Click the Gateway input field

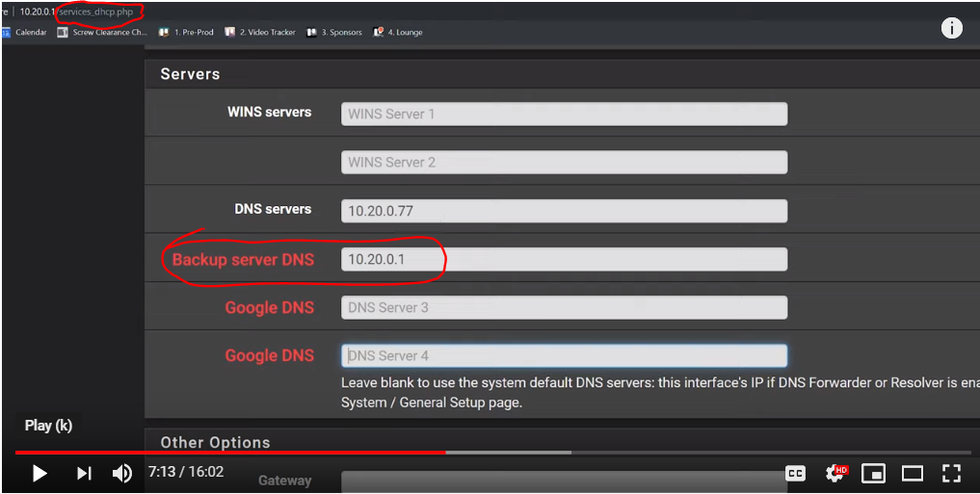(x=564, y=482)
